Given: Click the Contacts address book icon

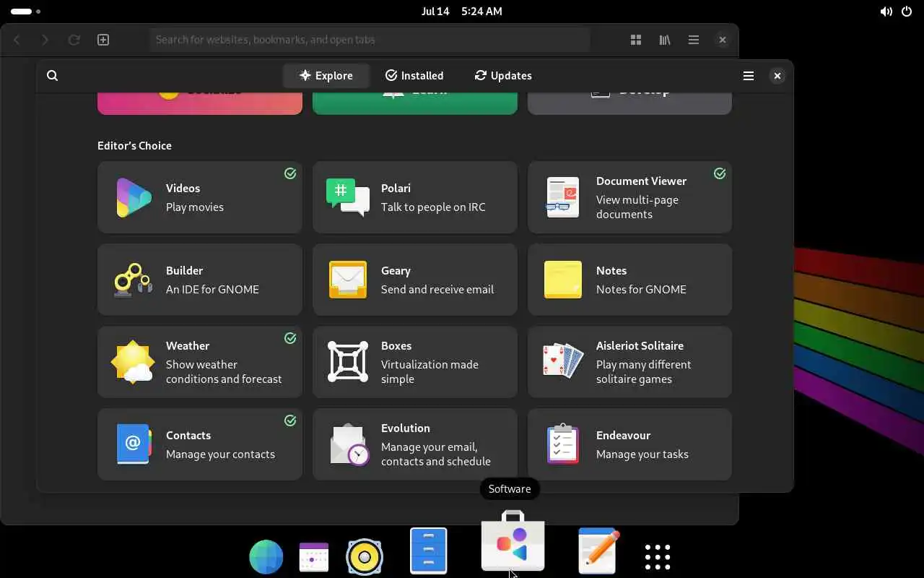Looking at the screenshot, I should click(x=134, y=444).
